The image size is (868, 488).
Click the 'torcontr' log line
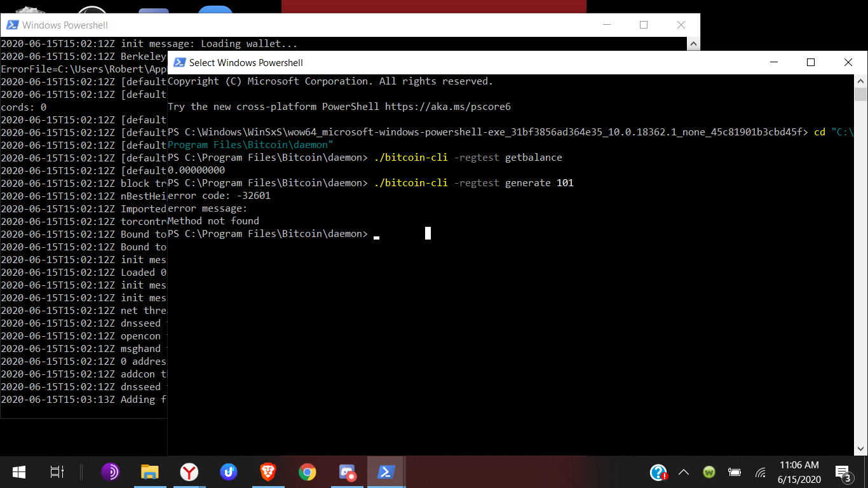(83, 222)
